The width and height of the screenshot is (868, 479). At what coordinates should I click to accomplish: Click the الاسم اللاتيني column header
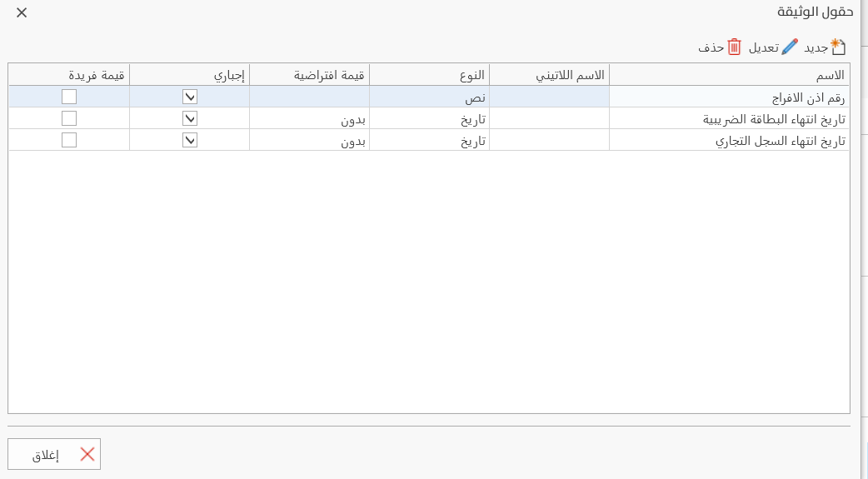(549, 75)
